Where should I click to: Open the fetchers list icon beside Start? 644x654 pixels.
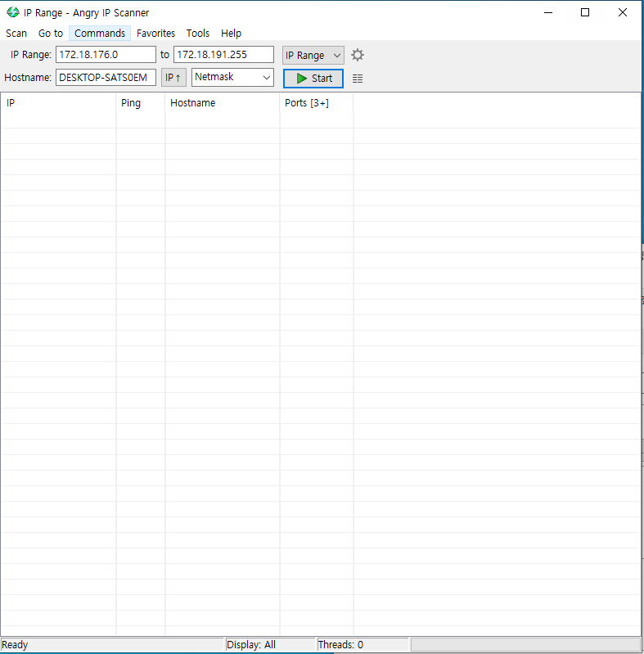[x=358, y=79]
